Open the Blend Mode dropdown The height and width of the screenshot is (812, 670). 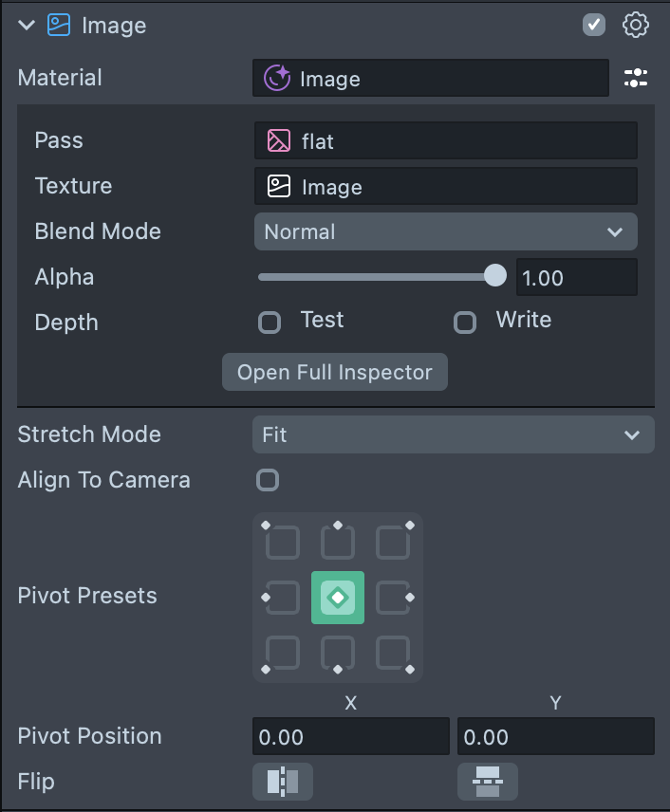(x=445, y=231)
